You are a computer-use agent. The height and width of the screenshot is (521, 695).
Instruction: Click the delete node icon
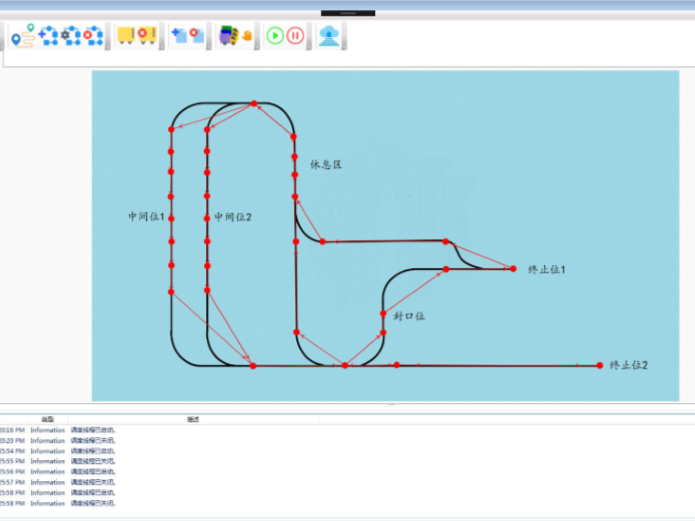point(93,35)
